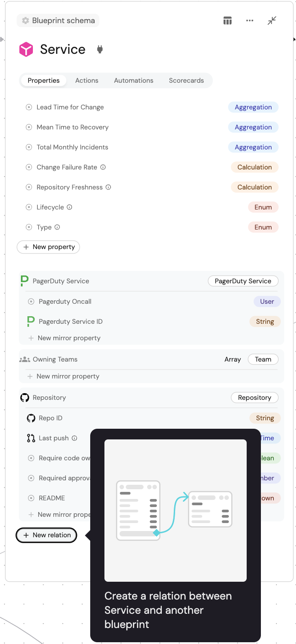Screen dimensions: 296x644
Task: Click the PagerDuty Service relation tag
Action: 243,281
